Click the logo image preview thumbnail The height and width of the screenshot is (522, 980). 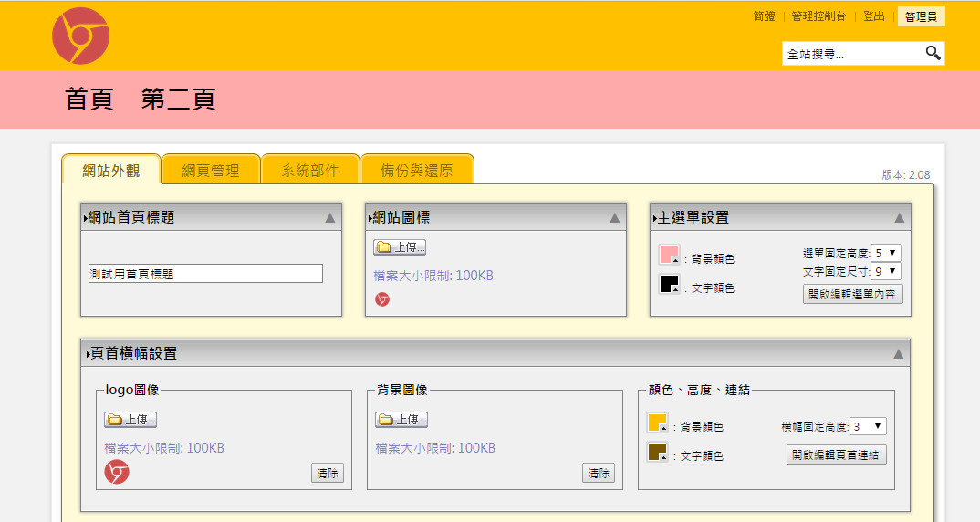pyautogui.click(x=117, y=472)
